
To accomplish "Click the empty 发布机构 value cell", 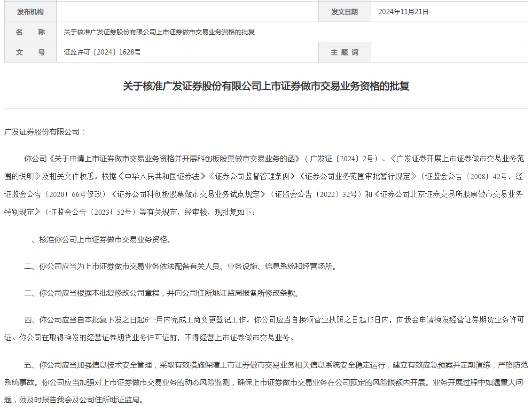I will pyautogui.click(x=188, y=12).
